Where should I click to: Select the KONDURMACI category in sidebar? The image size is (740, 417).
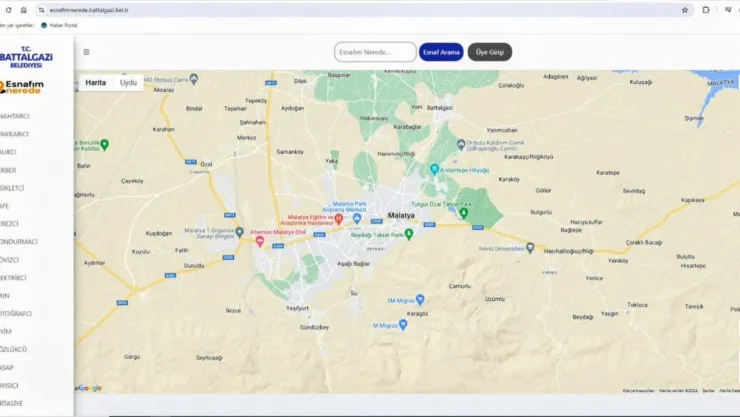coord(19,242)
